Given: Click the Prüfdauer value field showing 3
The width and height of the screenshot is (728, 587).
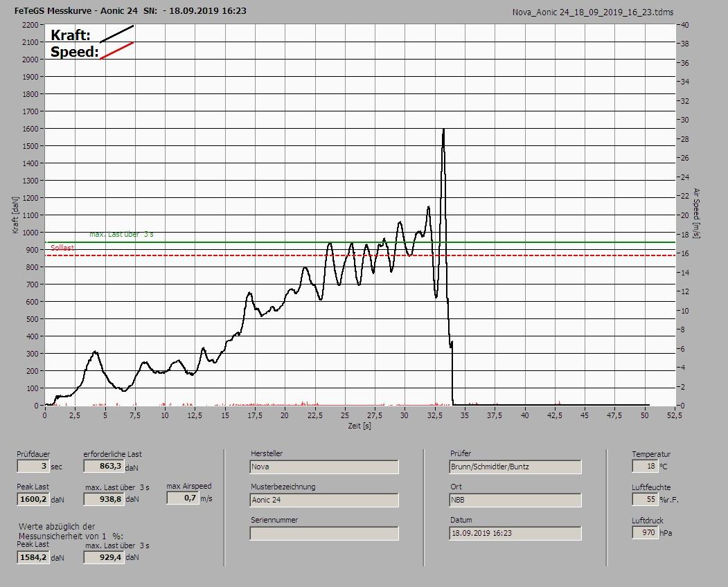Looking at the screenshot, I should [x=33, y=466].
